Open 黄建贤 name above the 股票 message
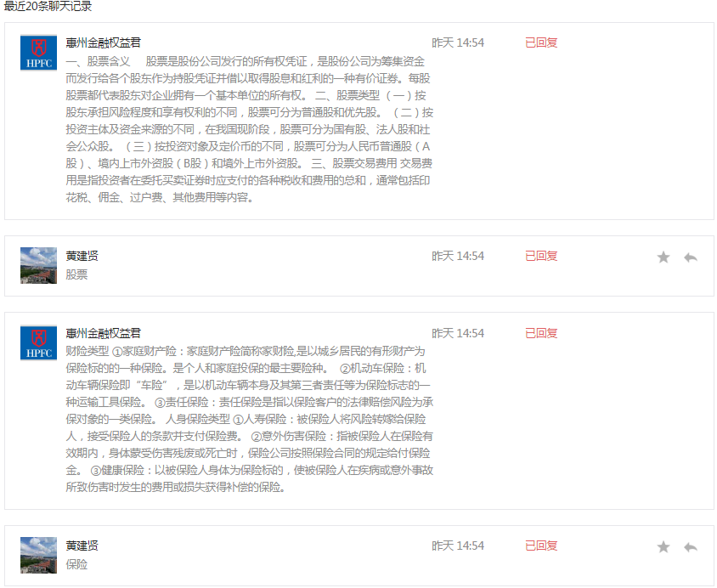The image size is (717, 588). [82, 256]
